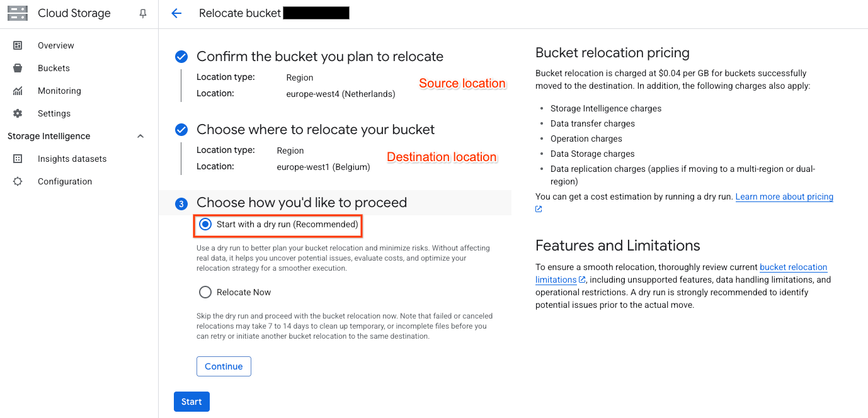This screenshot has height=418, width=868.
Task: Open the bucket relocation limitations link
Action: [793, 267]
